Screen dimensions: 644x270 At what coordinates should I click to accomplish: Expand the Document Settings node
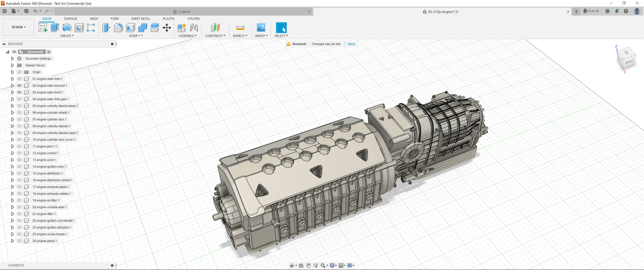[12, 59]
